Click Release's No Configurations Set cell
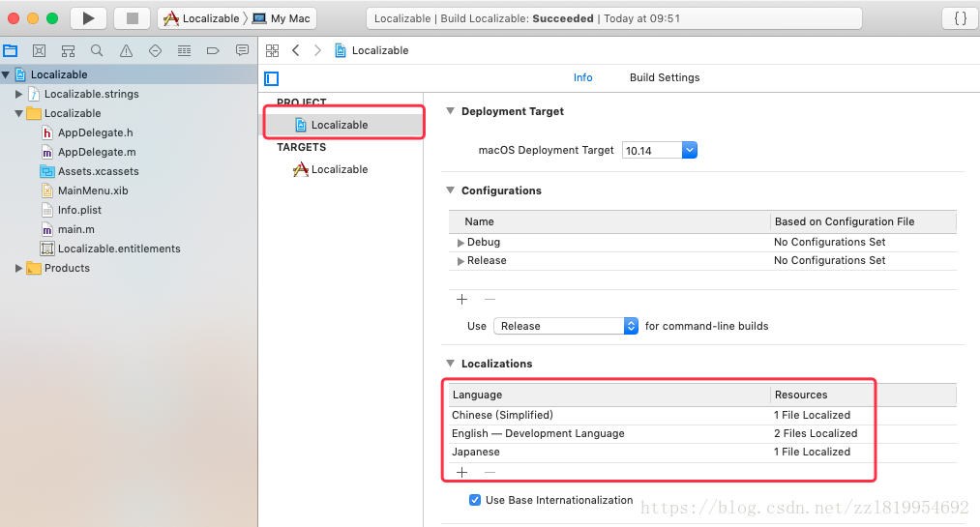 (829, 260)
